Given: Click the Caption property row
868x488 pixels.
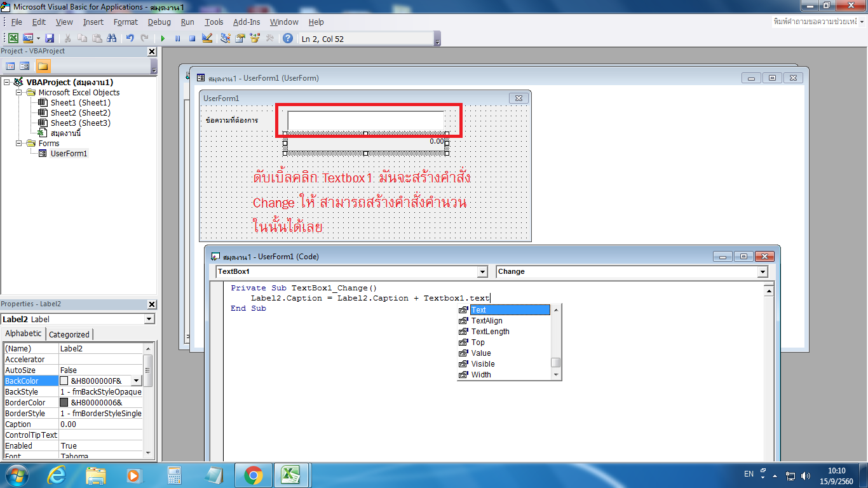Looking at the screenshot, I should tap(73, 424).
